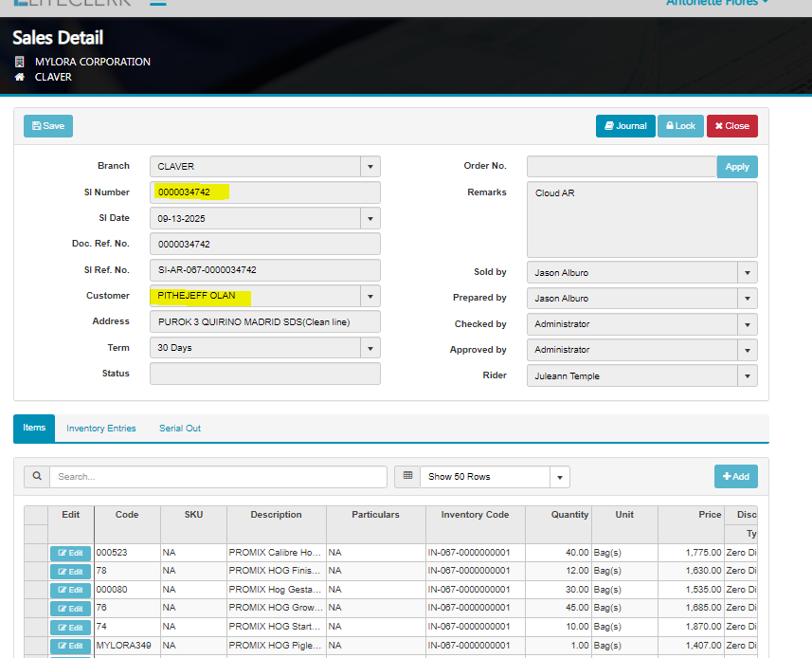Viewport: 812px width, 658px height.
Task: Expand the Branch dropdown showing CLAVER
Action: [x=370, y=167]
